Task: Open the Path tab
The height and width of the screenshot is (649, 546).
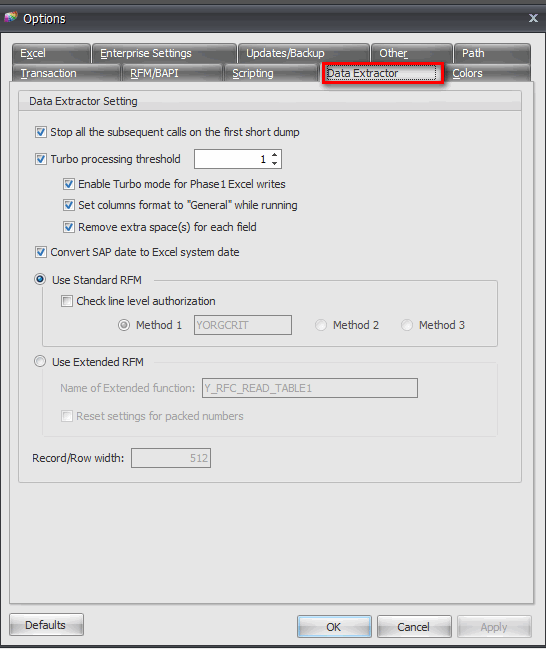Action: [492, 53]
